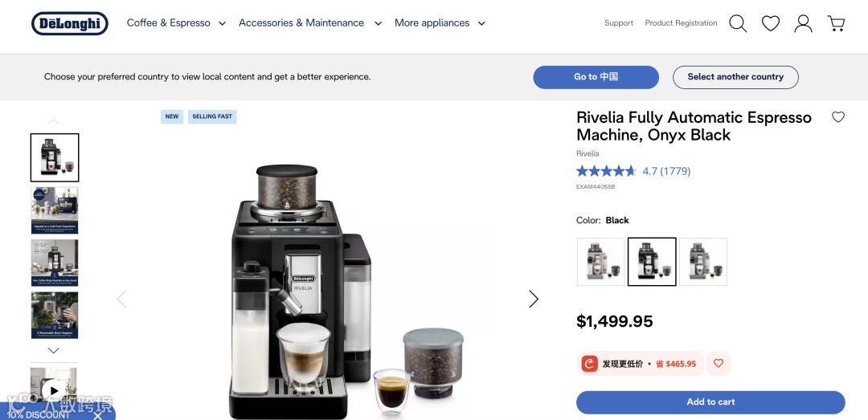This screenshot has height=420, width=868.
Task: Open Product Registration link
Action: tap(681, 23)
